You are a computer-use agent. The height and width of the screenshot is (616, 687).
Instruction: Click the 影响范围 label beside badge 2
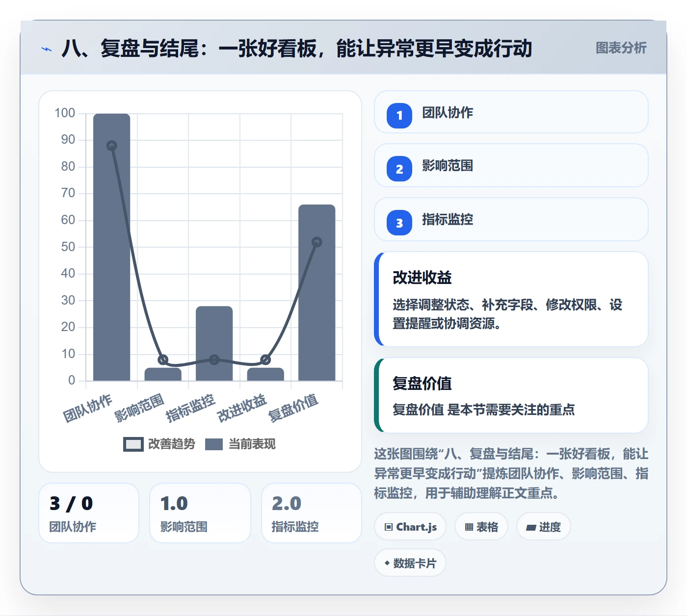448,166
